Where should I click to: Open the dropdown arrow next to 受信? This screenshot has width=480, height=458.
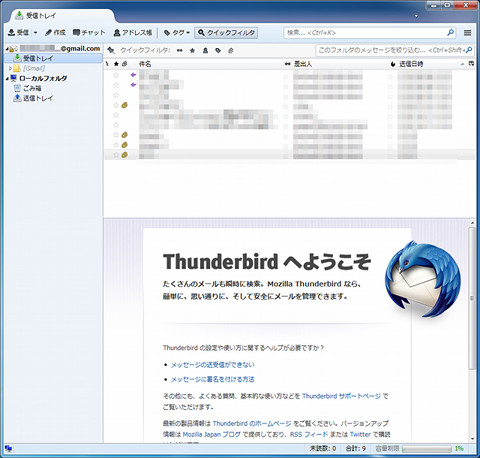pyautogui.click(x=35, y=33)
